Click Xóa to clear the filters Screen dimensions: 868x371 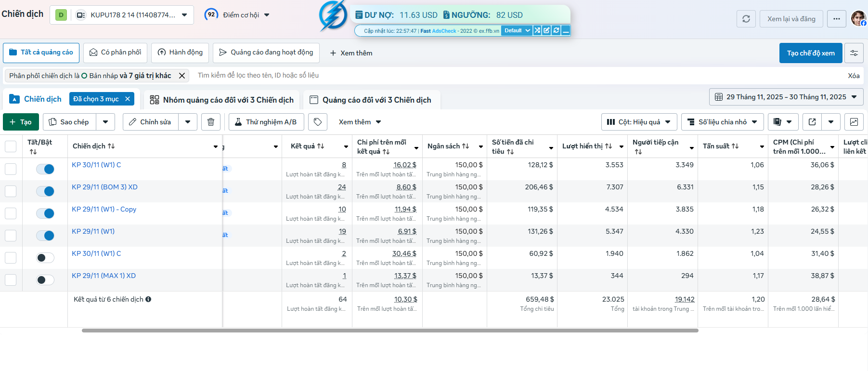pos(854,76)
